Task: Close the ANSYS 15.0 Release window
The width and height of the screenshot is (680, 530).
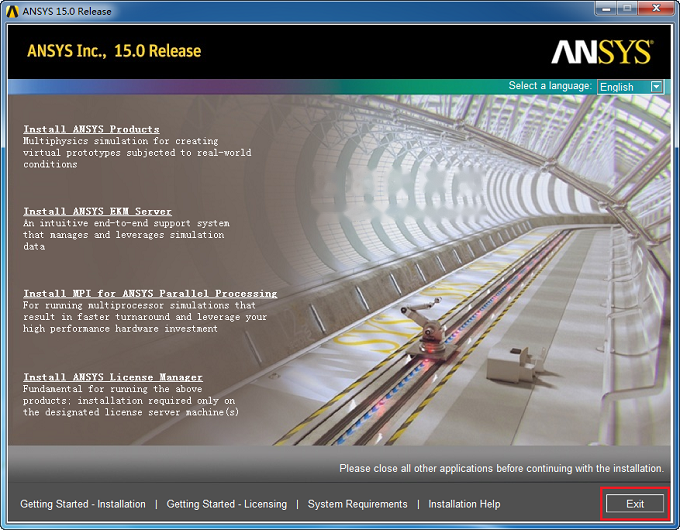Action: tap(656, 9)
